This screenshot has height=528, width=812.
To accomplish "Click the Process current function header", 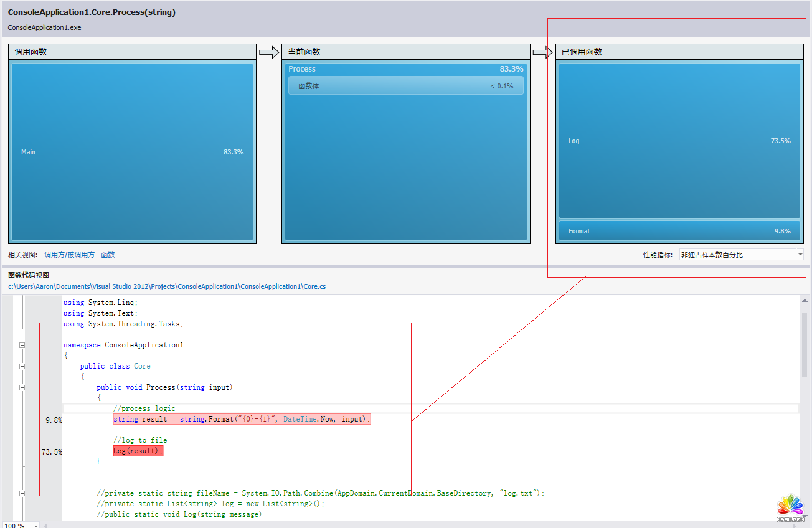I will click(x=405, y=69).
